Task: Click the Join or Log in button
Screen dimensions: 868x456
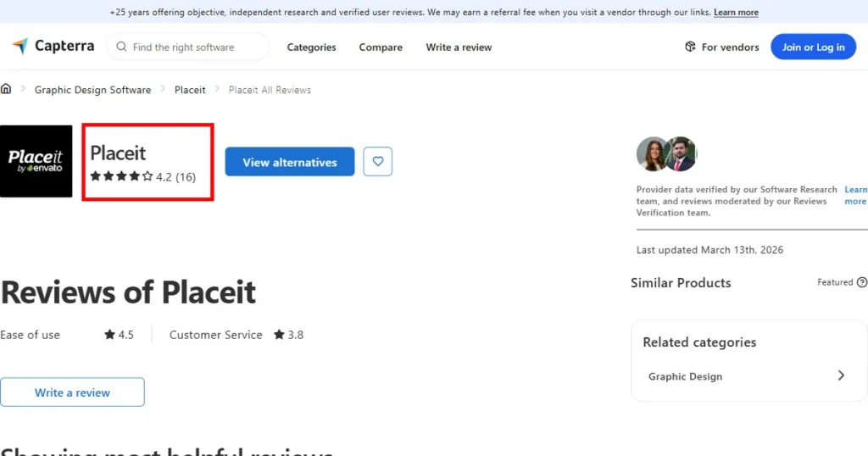Action: pyautogui.click(x=813, y=47)
